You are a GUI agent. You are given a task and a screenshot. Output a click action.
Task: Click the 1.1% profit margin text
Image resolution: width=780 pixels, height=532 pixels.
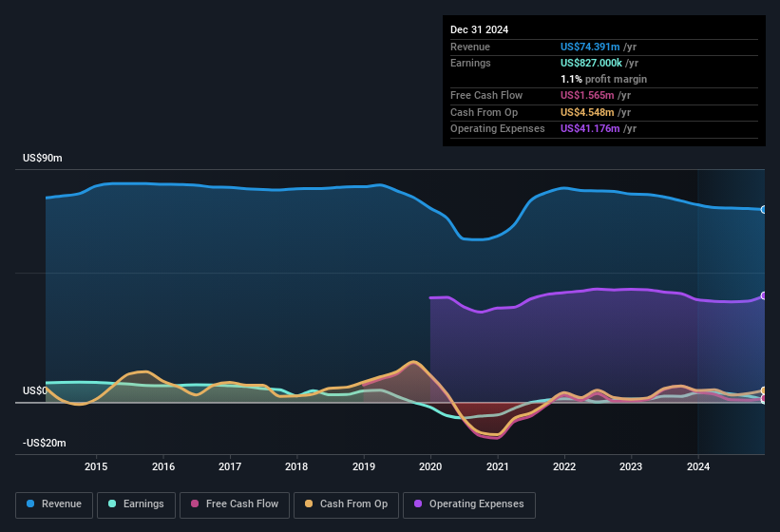(603, 79)
